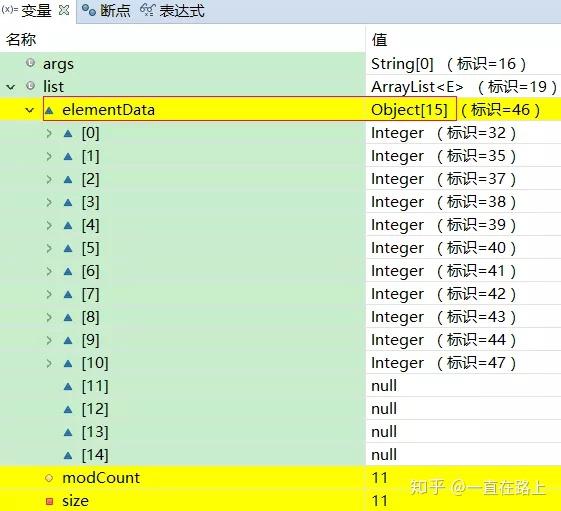
Task: Click the triangle field icon of element [11]
Action: point(68,387)
